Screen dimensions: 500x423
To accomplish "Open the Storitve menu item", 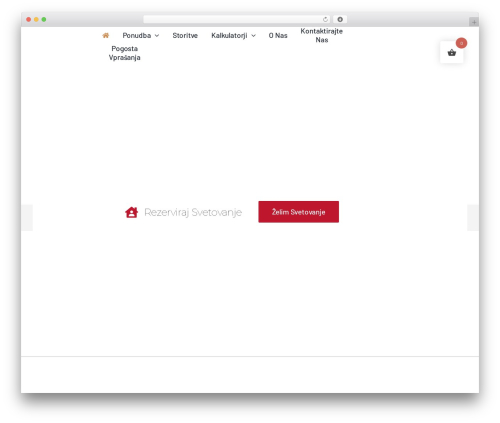I will click(x=185, y=35).
